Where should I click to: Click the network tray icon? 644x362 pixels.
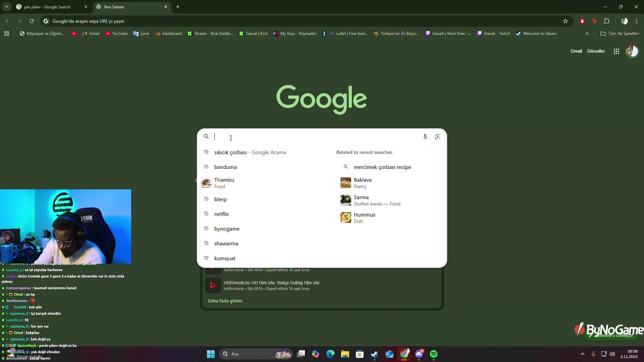coord(604,354)
